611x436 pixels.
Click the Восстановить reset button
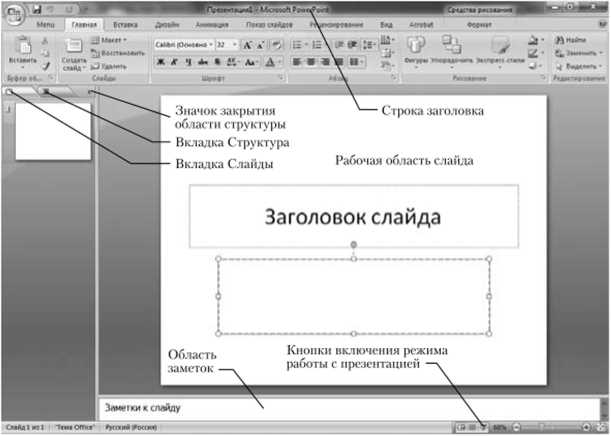point(117,53)
